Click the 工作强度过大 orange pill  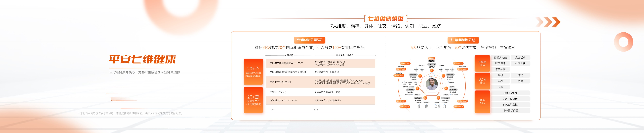point(401,101)
